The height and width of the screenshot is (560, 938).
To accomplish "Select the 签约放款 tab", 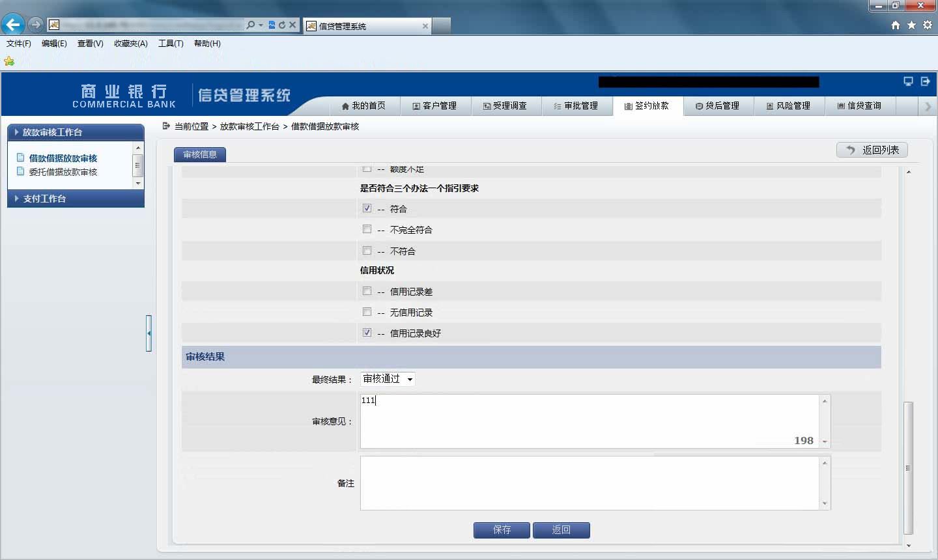I will click(x=647, y=105).
